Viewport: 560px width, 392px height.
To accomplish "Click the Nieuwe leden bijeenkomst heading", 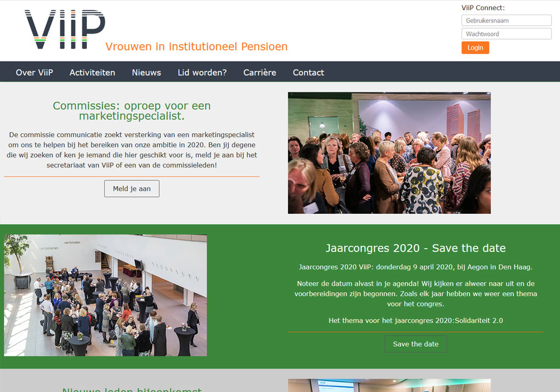I will coord(132,390).
